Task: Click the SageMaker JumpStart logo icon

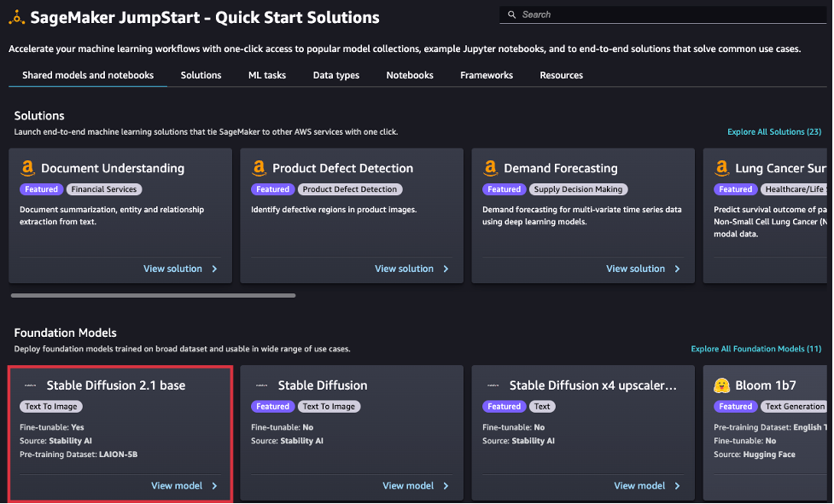Action: click(x=17, y=18)
